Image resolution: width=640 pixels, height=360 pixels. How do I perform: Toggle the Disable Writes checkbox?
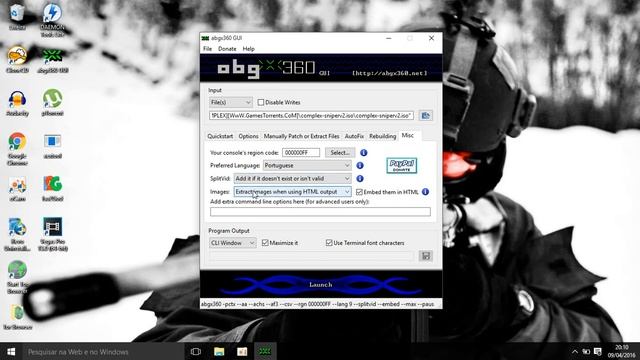pos(261,102)
